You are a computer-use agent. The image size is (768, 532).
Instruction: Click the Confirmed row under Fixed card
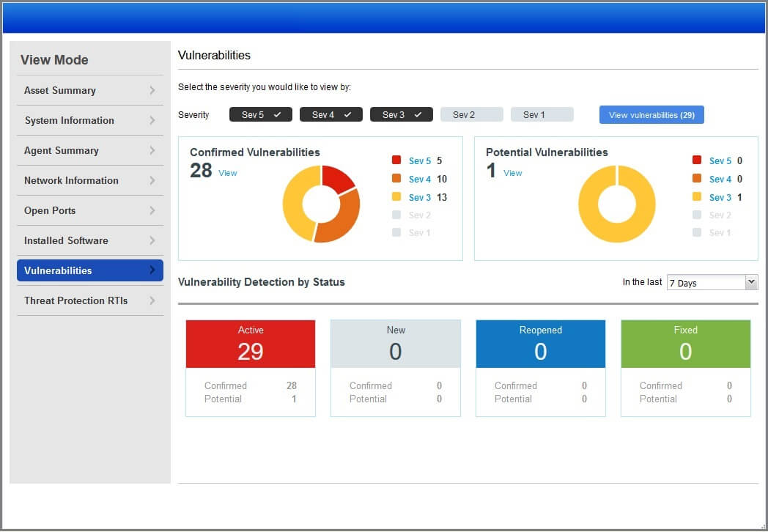(686, 385)
